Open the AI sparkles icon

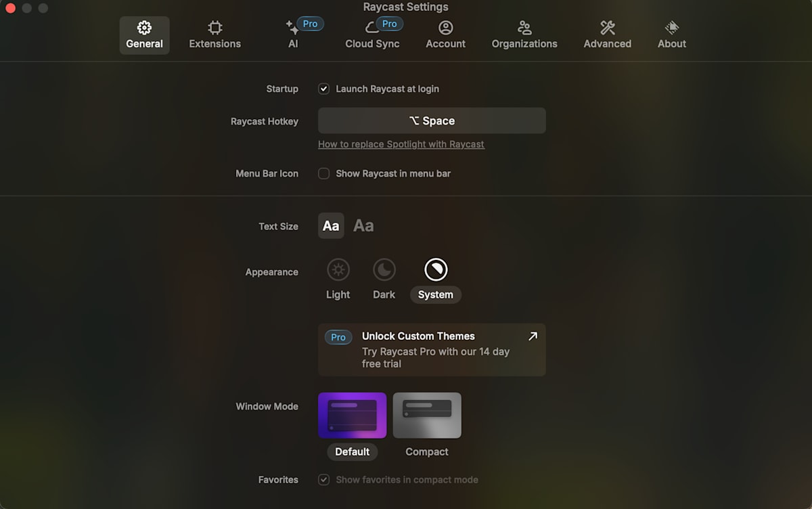[292, 28]
